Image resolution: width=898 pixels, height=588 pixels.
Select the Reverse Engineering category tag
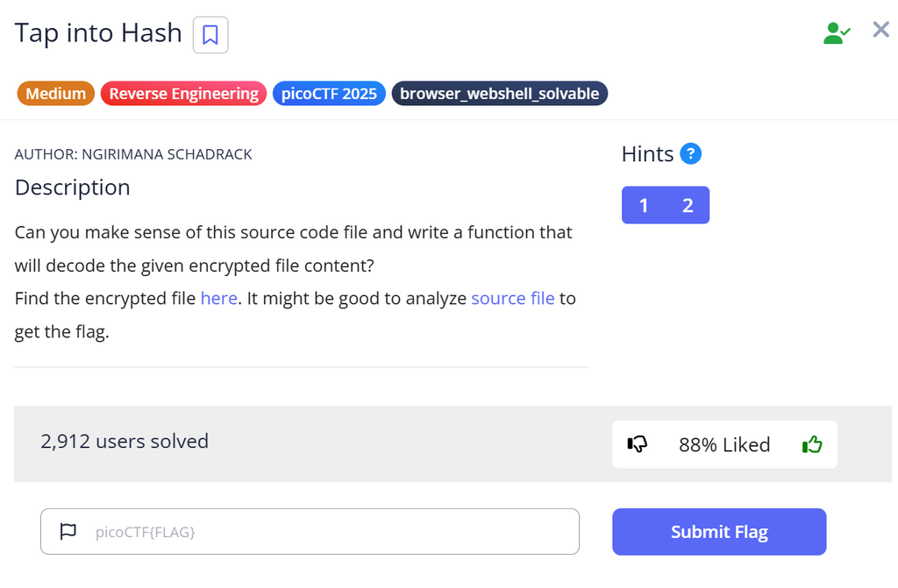coord(183,94)
